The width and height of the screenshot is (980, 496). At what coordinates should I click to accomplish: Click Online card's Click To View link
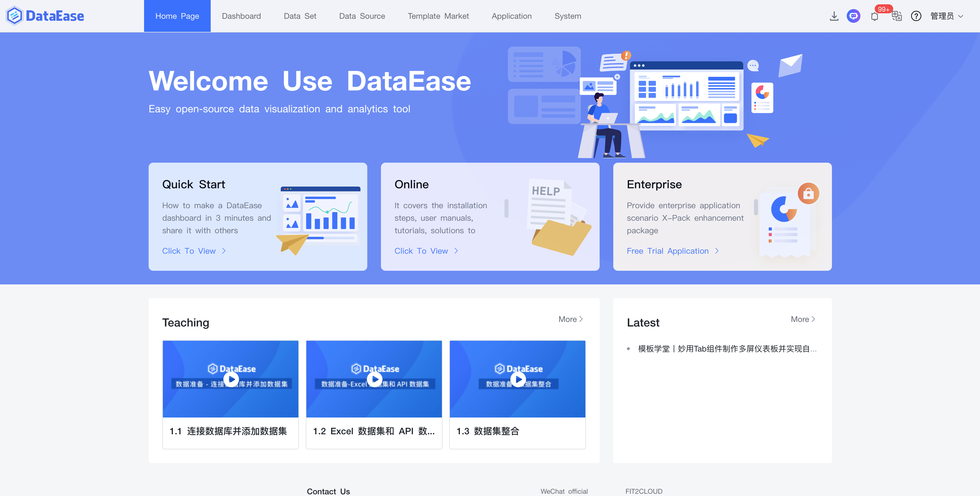[x=426, y=251]
